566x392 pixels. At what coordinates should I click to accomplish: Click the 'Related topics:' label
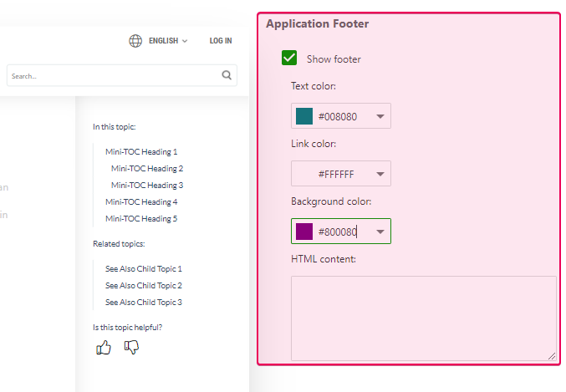point(119,244)
